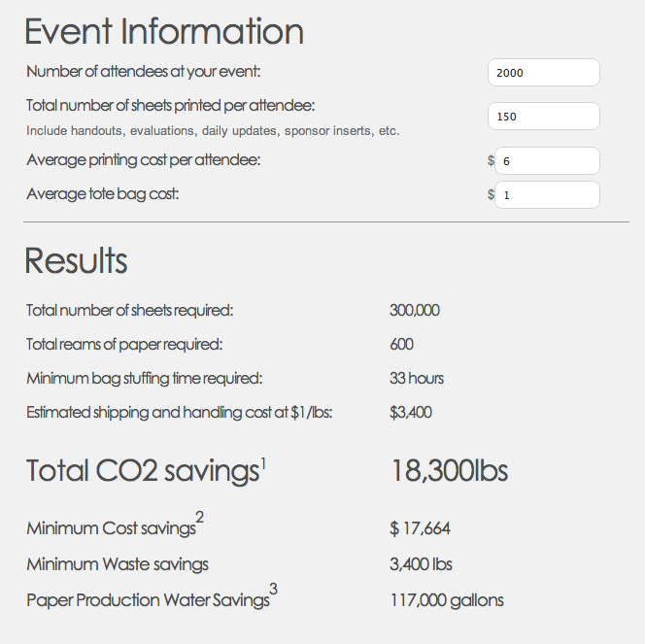Click the number of attendees input field
The width and height of the screenshot is (645, 644).
(543, 73)
